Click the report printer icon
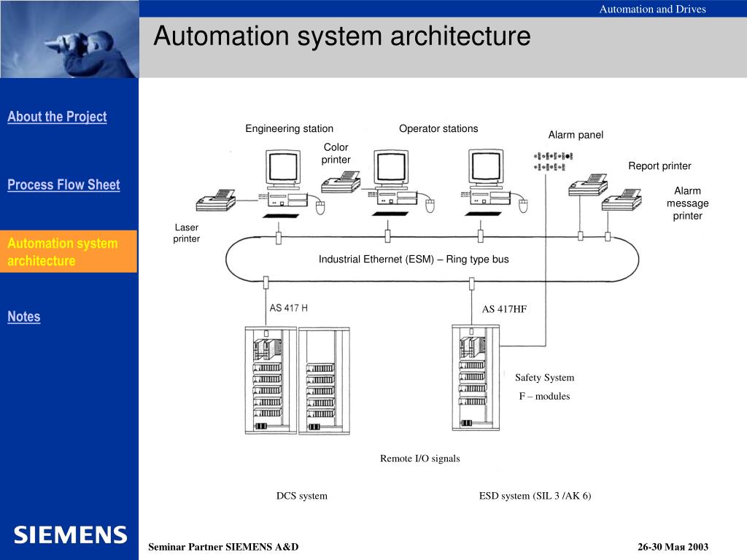The height and width of the screenshot is (560, 747). click(x=589, y=185)
